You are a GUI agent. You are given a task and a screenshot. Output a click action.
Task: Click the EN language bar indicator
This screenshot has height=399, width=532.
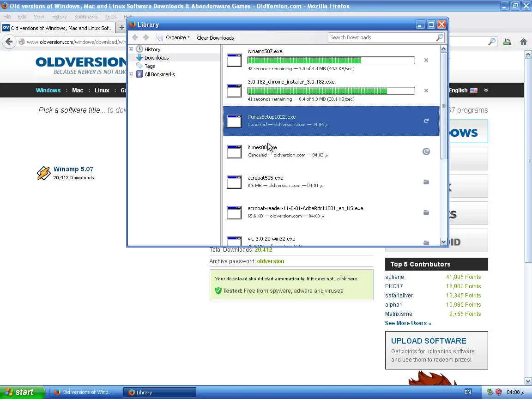467,392
